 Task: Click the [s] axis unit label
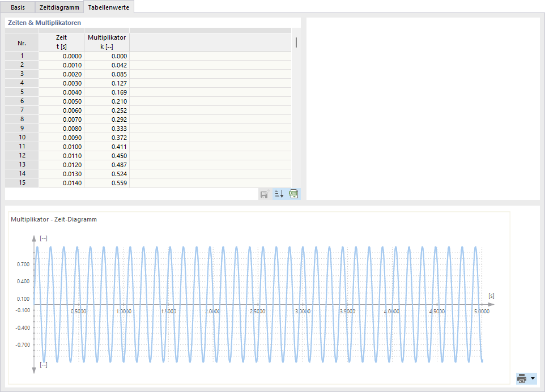point(491,296)
